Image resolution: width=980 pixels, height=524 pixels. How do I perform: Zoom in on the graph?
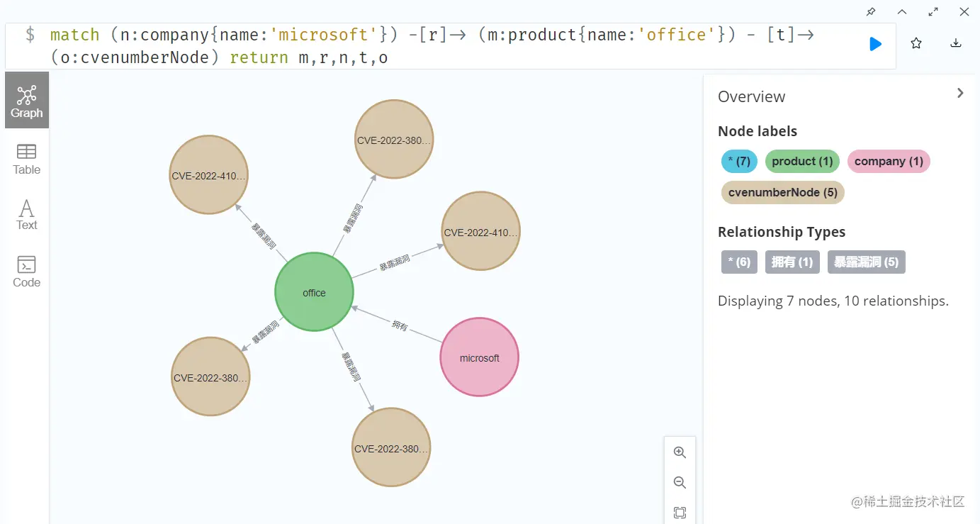pyautogui.click(x=680, y=452)
